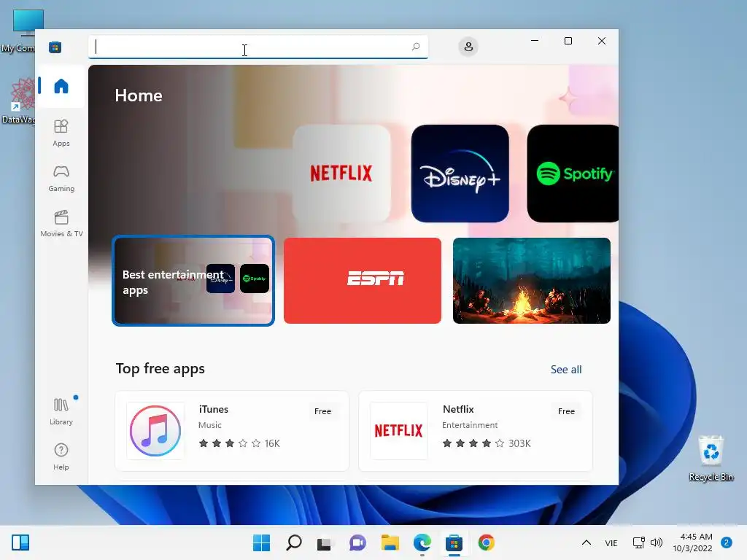Open the Chat app on taskbar
Screen dimensions: 747x560
pos(357,542)
